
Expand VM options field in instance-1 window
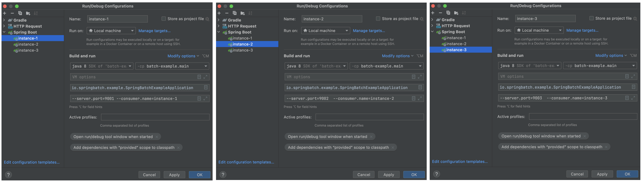(x=205, y=77)
